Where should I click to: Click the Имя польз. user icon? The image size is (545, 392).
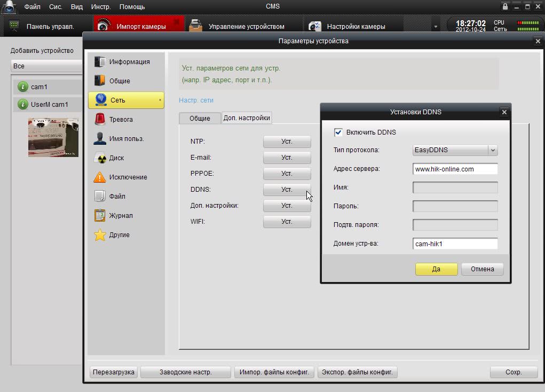[x=100, y=139]
